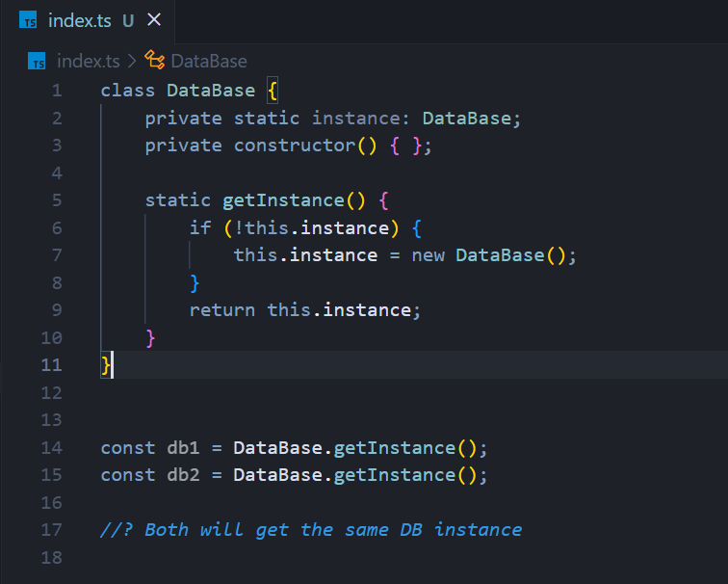Image resolution: width=728 pixels, height=584 pixels.
Task: Click DataBase class name on line 1
Action: coord(211,91)
